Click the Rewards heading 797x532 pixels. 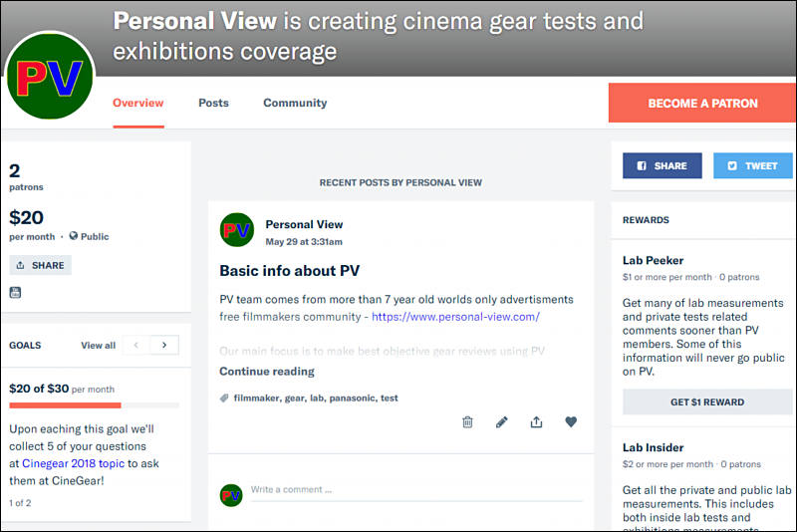pyautogui.click(x=646, y=220)
